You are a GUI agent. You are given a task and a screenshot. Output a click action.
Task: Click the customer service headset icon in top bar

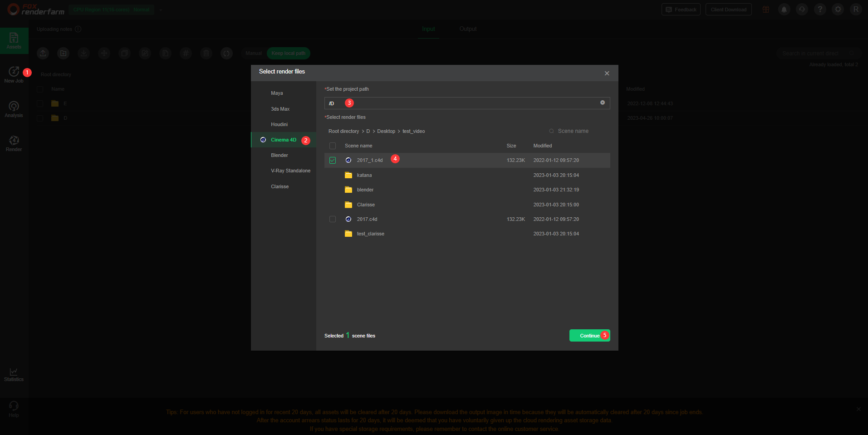click(802, 10)
